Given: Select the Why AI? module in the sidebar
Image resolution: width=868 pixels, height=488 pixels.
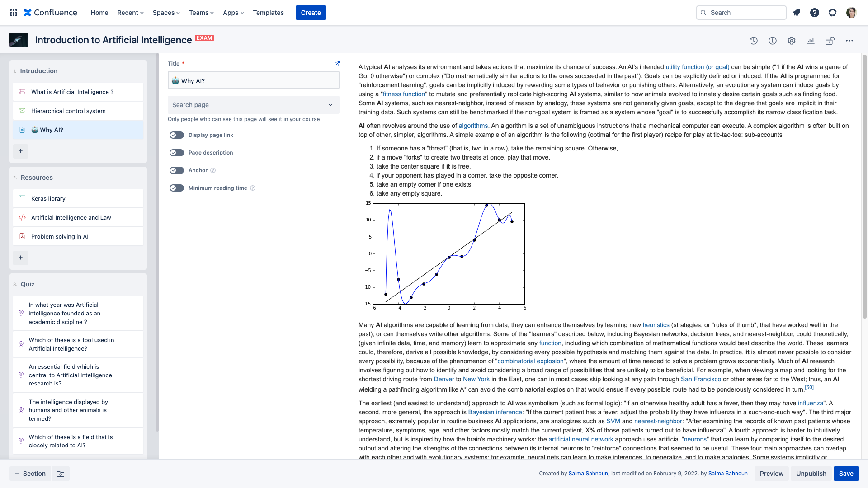Looking at the screenshot, I should [x=78, y=130].
